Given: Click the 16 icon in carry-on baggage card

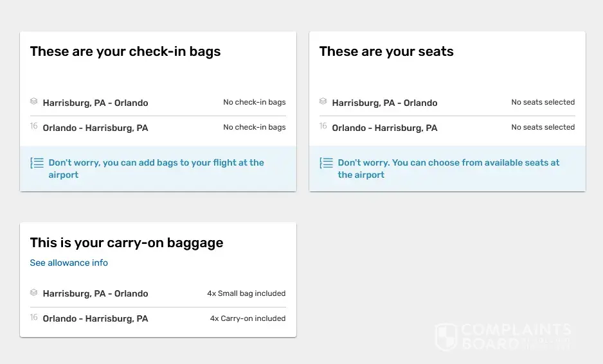Looking at the screenshot, I should (x=34, y=317).
